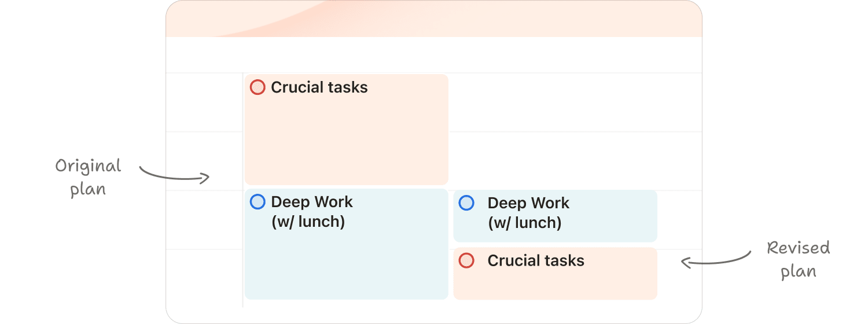Viewport: 868px width, 324px height.
Task: Select the revised plan's Deep Work (w/ lunch) title
Action: 528,212
